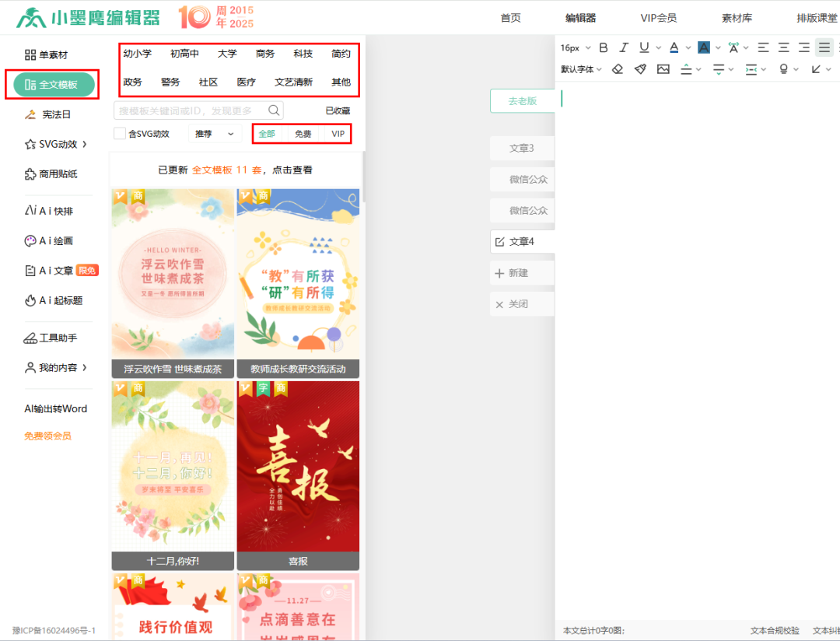840x641 pixels.
Task: Expand the 推荐 sort dropdown
Action: click(215, 134)
